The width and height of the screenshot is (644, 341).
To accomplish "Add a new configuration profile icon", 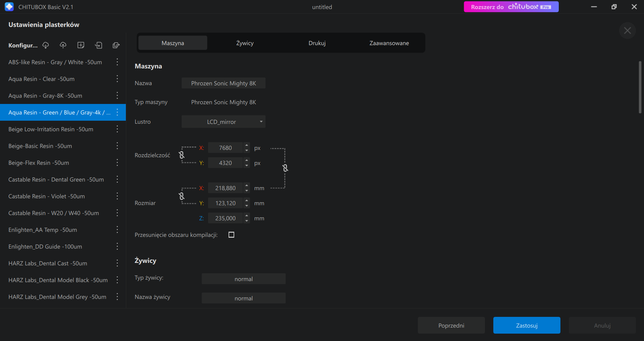I will [x=81, y=45].
